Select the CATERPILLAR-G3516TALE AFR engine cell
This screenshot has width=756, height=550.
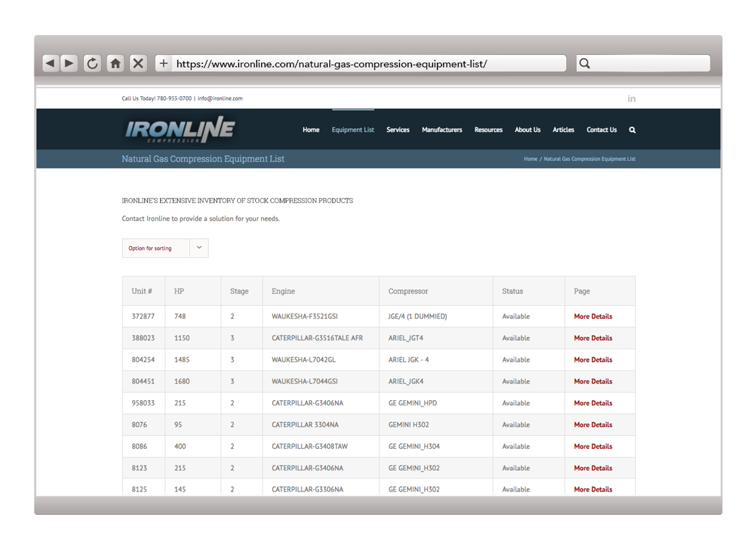[321, 338]
